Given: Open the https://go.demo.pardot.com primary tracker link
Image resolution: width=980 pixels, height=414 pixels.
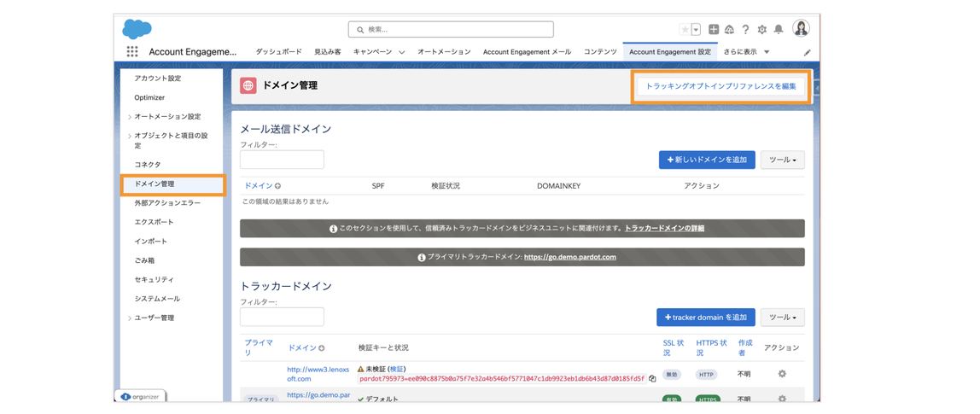Looking at the screenshot, I should coord(570,257).
